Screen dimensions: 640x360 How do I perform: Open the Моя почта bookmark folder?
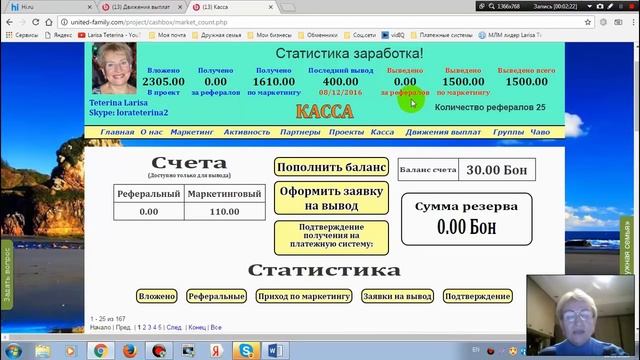tap(167, 35)
